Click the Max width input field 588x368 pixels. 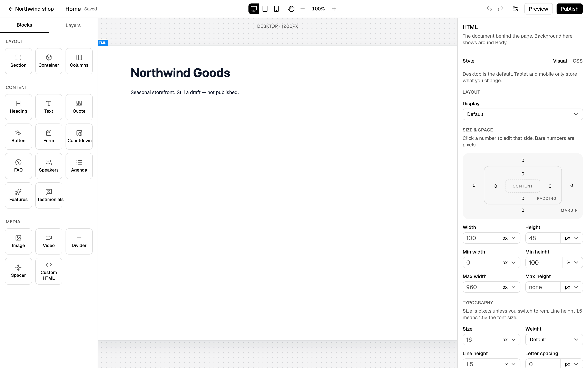point(480,287)
